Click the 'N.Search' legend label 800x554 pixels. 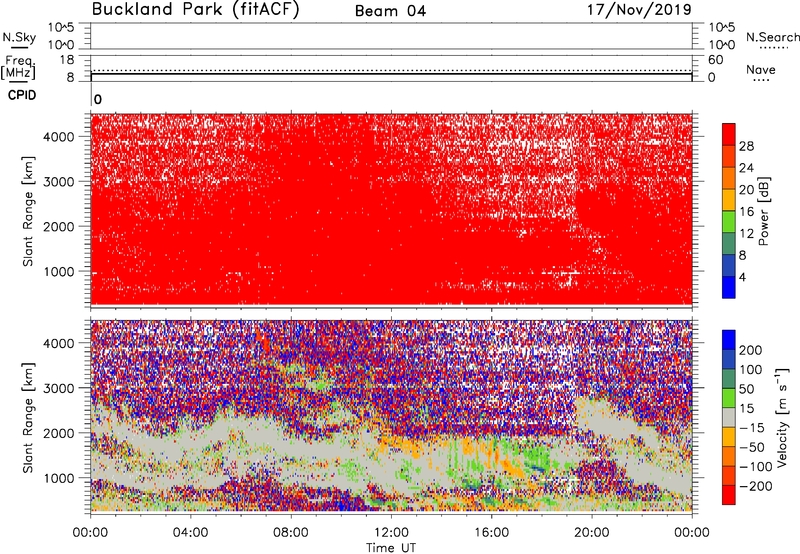pos(772,37)
